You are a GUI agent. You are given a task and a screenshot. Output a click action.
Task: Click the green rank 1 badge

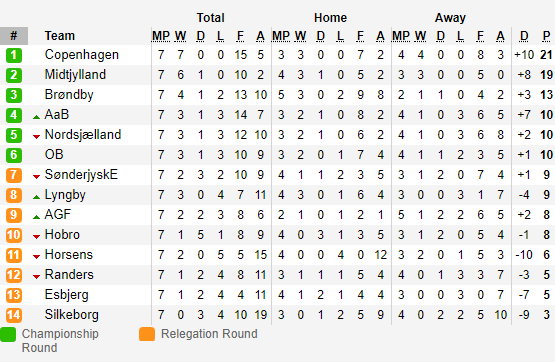(14, 55)
